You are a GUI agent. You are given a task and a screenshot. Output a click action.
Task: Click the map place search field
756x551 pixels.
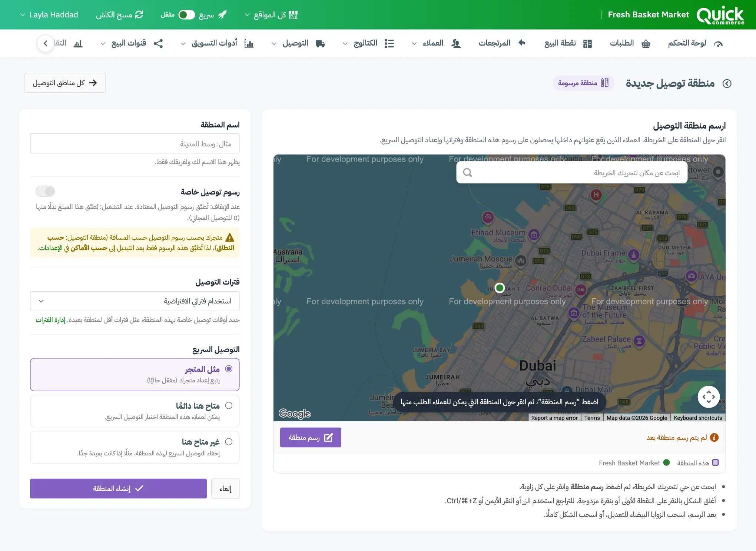[572, 173]
